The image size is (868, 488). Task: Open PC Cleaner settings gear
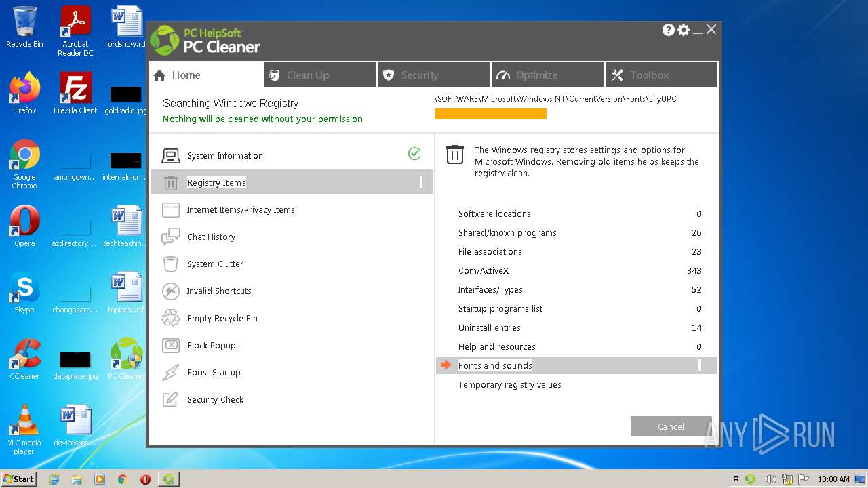pos(684,30)
